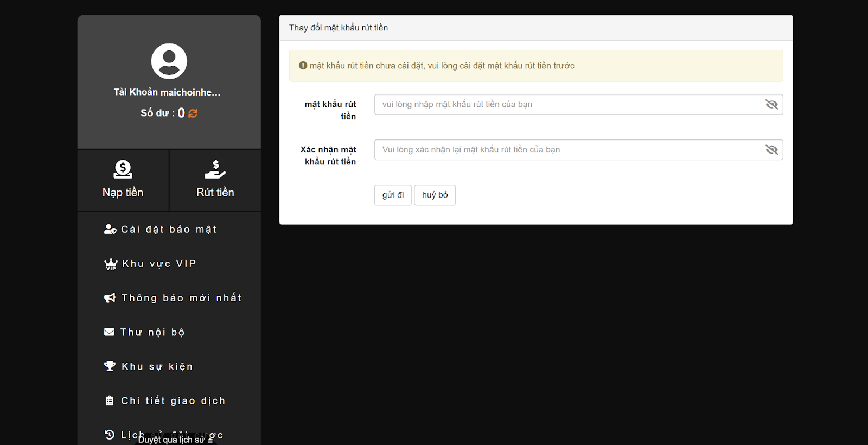This screenshot has width=868, height=445.
Task: Click the megaphone announcement icon
Action: click(110, 297)
